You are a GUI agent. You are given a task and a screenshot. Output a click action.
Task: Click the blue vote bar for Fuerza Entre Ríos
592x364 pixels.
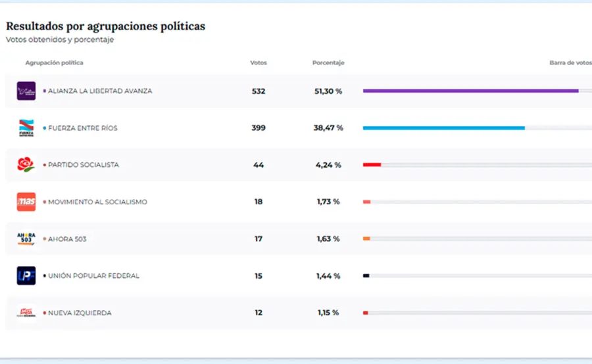click(444, 128)
